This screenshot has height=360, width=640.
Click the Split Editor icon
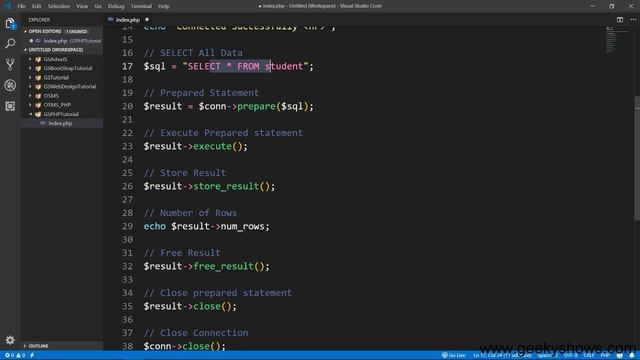click(x=620, y=20)
